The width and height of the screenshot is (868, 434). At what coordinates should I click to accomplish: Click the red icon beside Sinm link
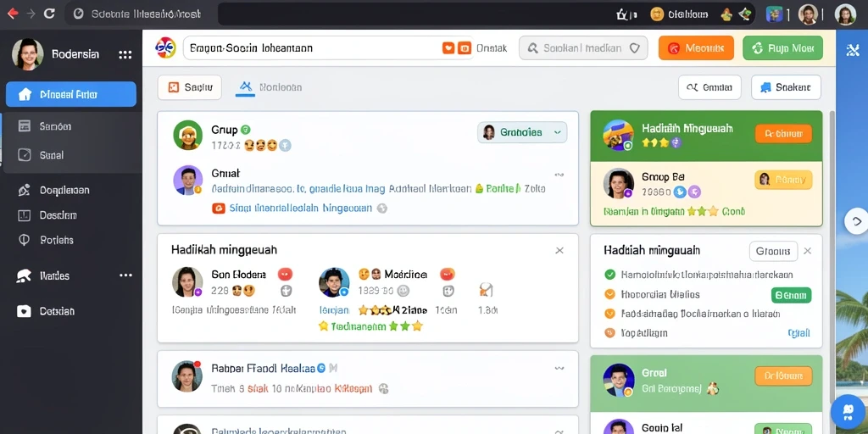coord(219,209)
